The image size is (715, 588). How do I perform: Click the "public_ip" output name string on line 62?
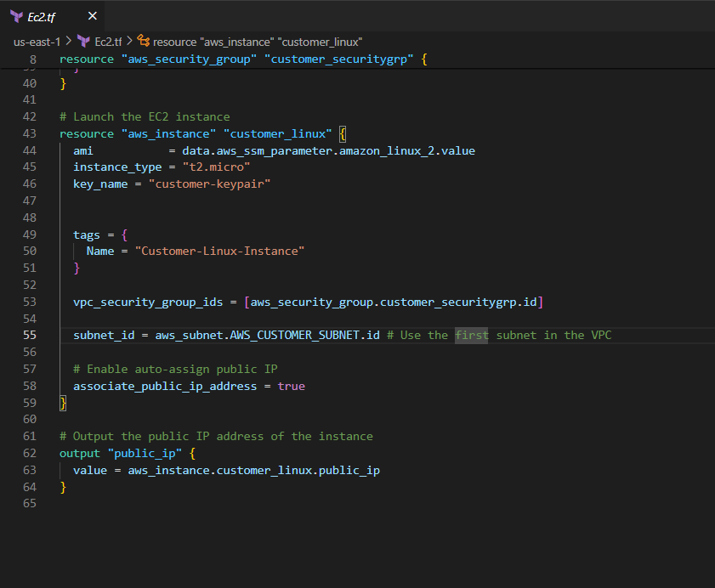tap(145, 454)
